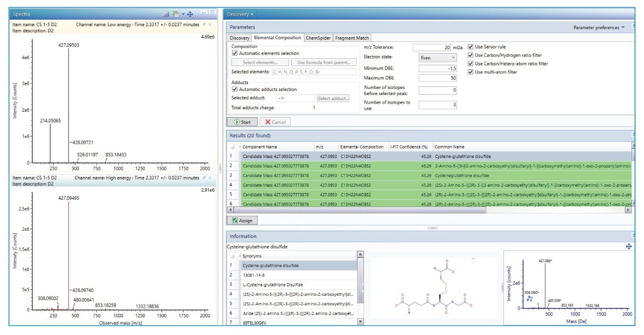The image size is (644, 335).
Task: Pin the Low energy spectrum pane
Action: (204, 24)
